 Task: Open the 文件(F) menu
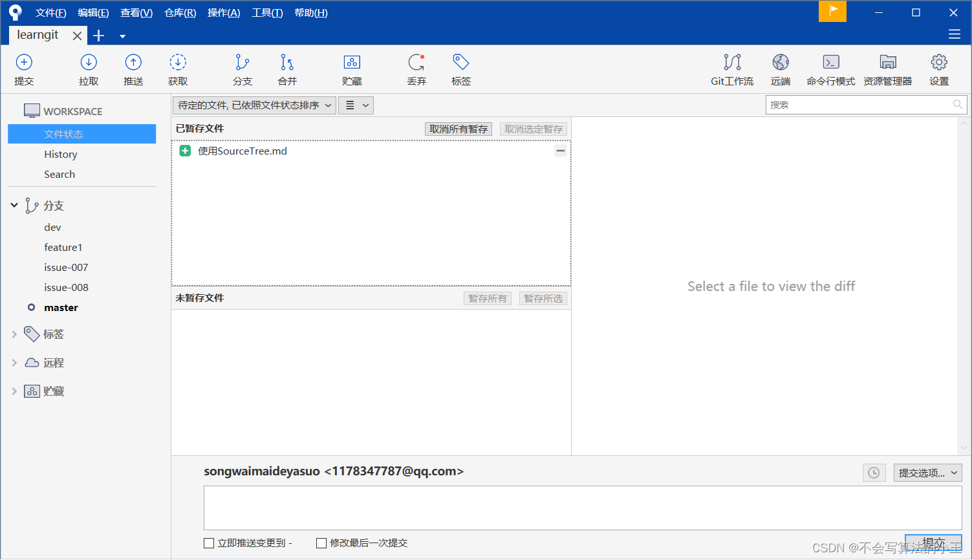[51, 13]
